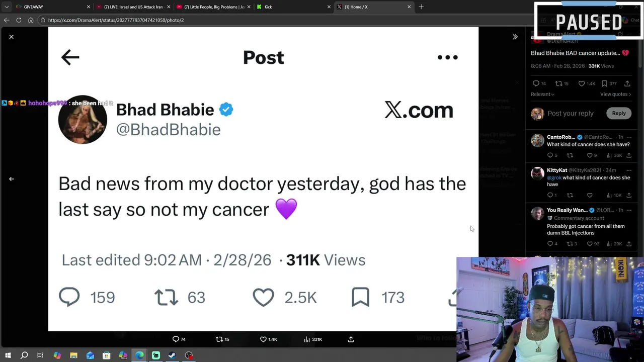Bookmark the post using the 377 bookmark icon

[x=604, y=83]
